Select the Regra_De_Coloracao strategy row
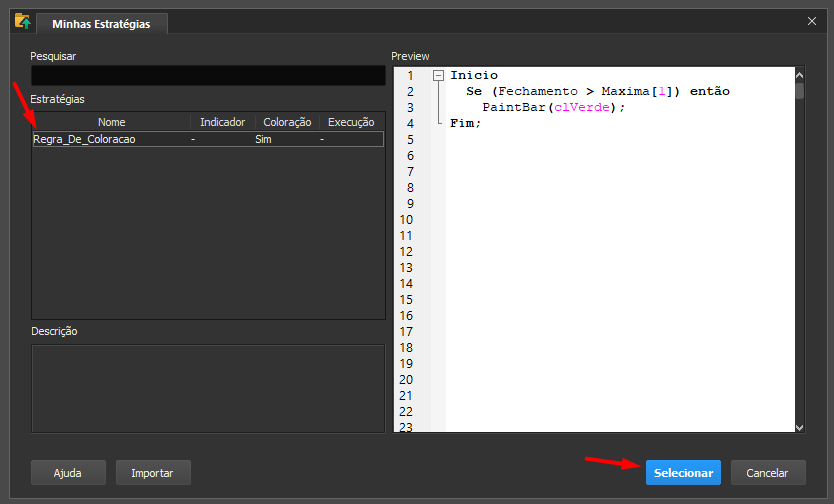 pos(208,139)
